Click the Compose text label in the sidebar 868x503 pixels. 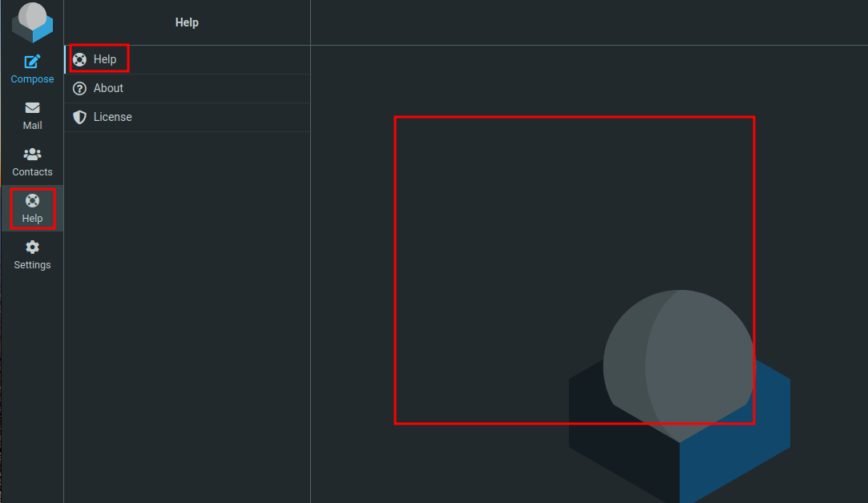32,78
